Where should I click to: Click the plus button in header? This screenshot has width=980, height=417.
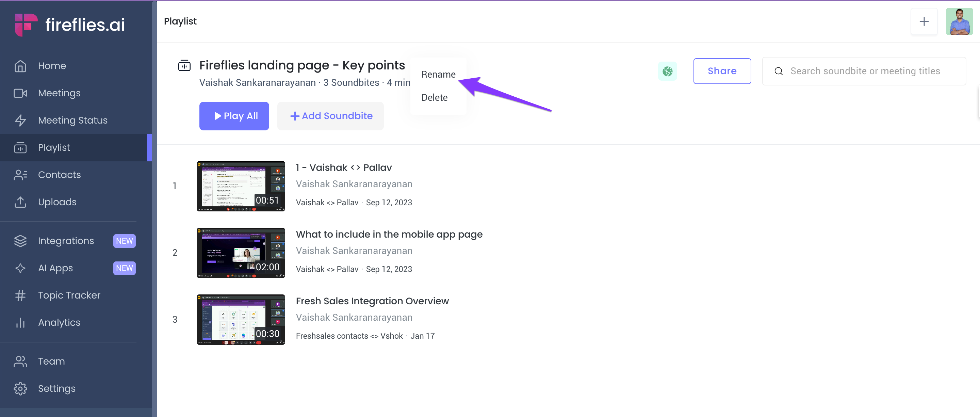(924, 21)
